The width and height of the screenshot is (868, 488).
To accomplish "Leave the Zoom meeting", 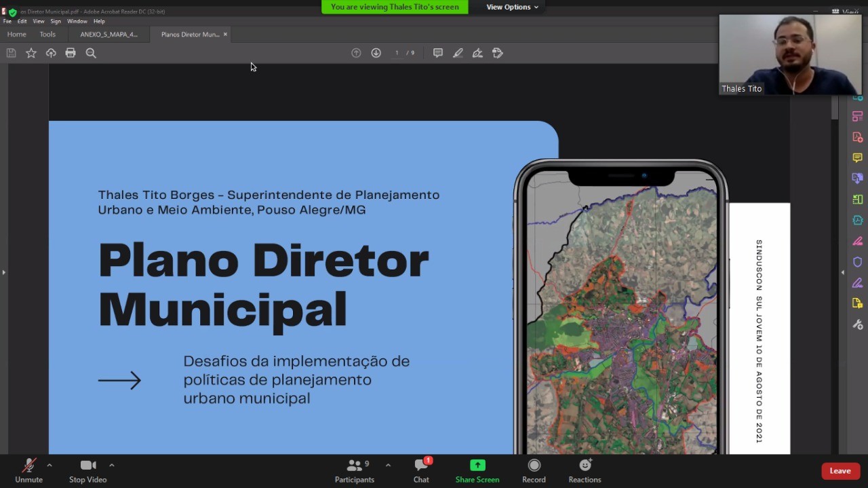I will pyautogui.click(x=840, y=470).
